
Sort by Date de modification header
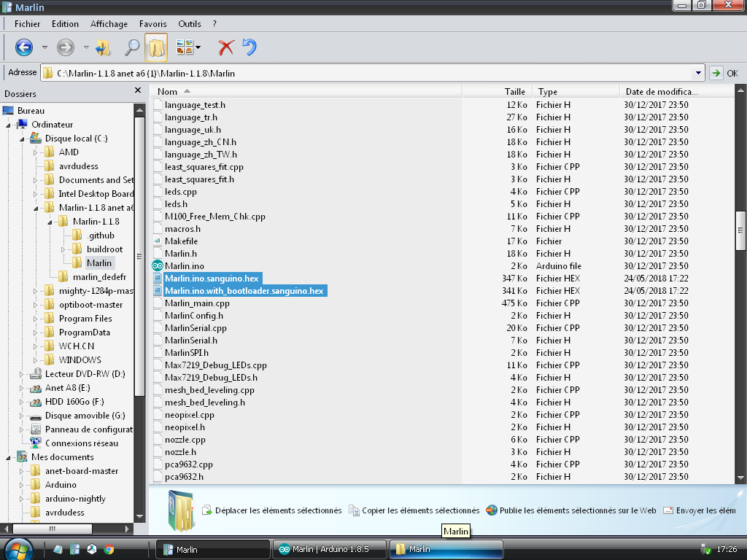pyautogui.click(x=676, y=91)
